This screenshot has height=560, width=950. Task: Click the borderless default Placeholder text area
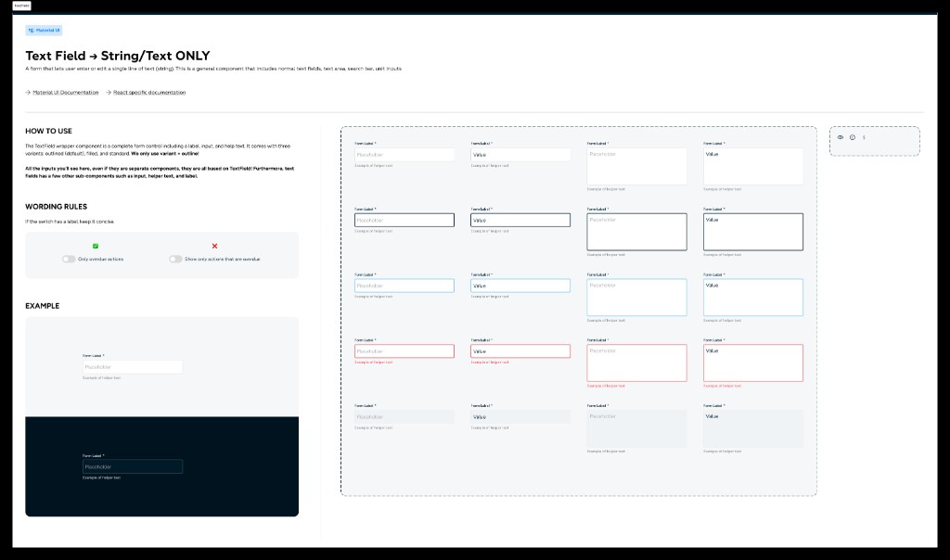636,167
